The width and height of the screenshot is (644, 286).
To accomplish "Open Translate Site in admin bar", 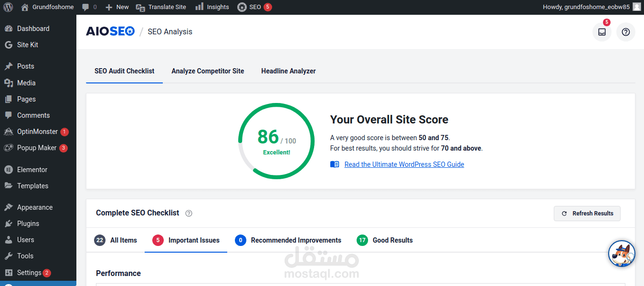I will pos(161,7).
